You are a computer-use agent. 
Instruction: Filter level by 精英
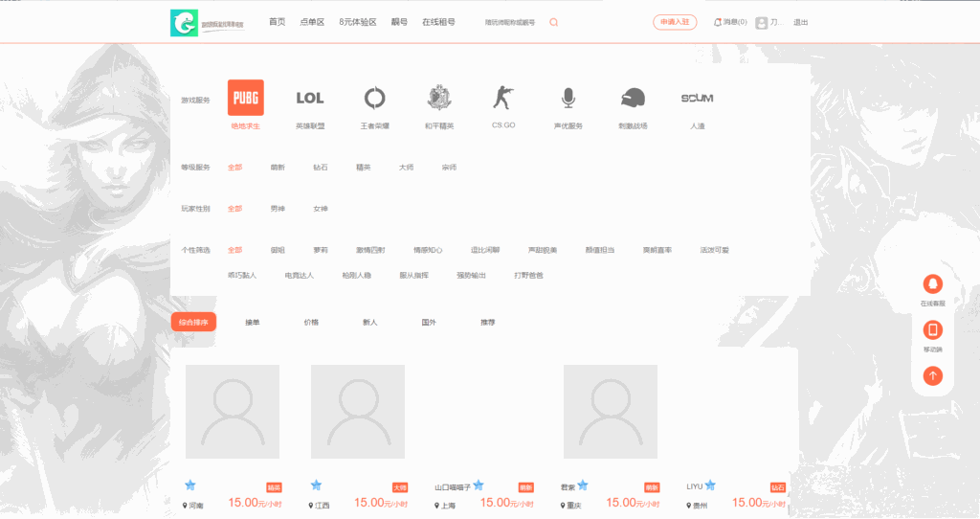point(363,168)
